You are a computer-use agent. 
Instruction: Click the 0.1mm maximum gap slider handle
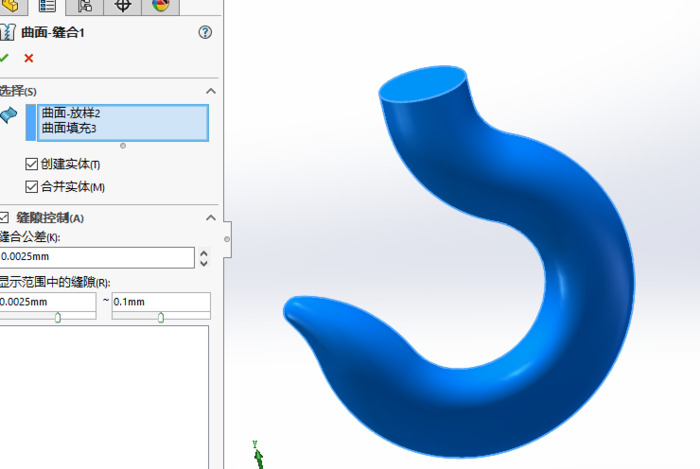coord(161,317)
